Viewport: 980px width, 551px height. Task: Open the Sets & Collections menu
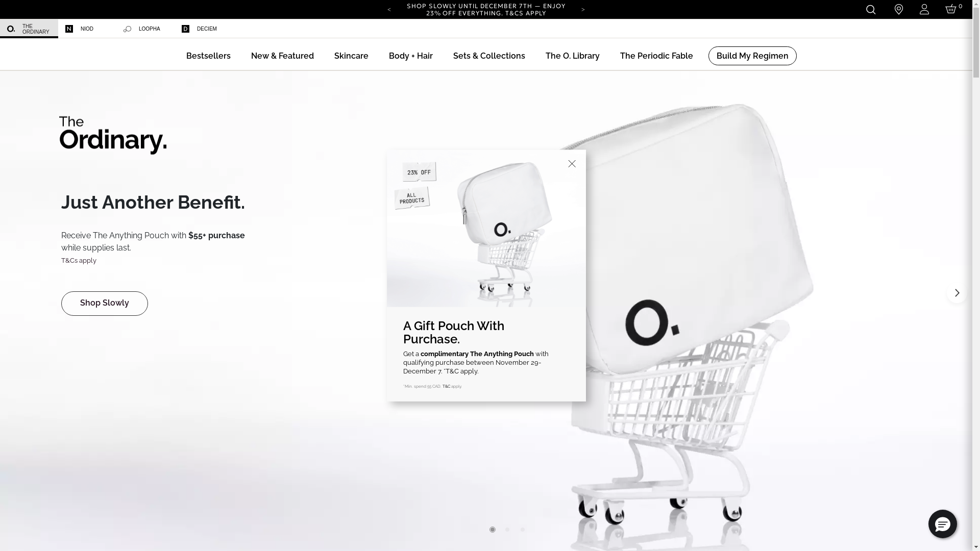tap(489, 56)
